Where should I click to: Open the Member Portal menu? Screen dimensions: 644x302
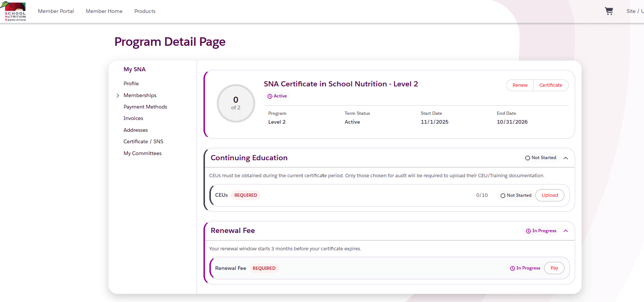click(56, 11)
